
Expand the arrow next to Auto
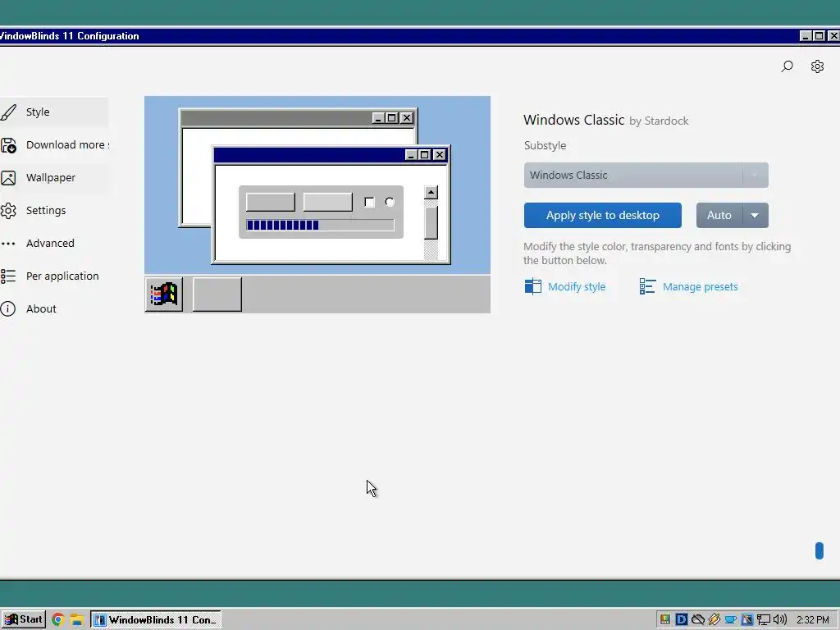[x=756, y=216]
